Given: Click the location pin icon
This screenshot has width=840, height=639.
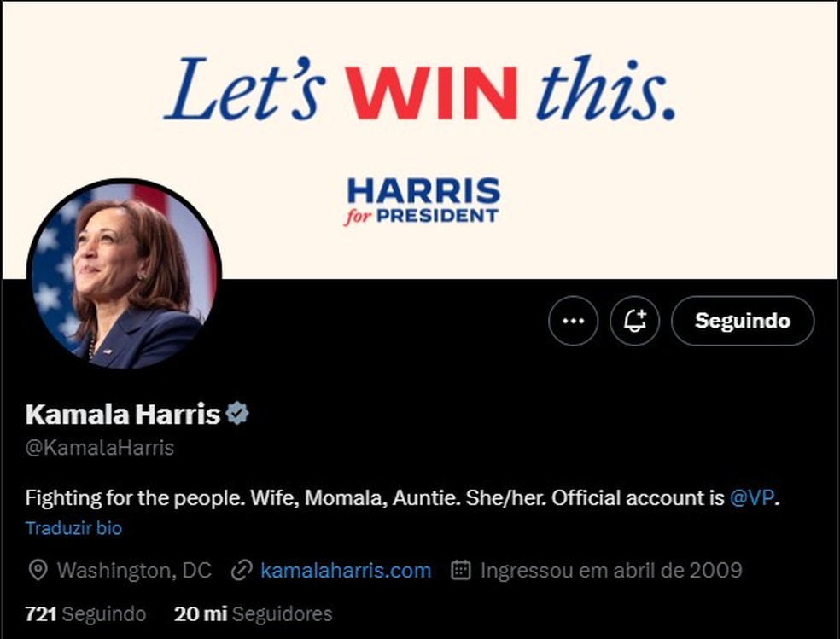Looking at the screenshot, I should coord(38,571).
